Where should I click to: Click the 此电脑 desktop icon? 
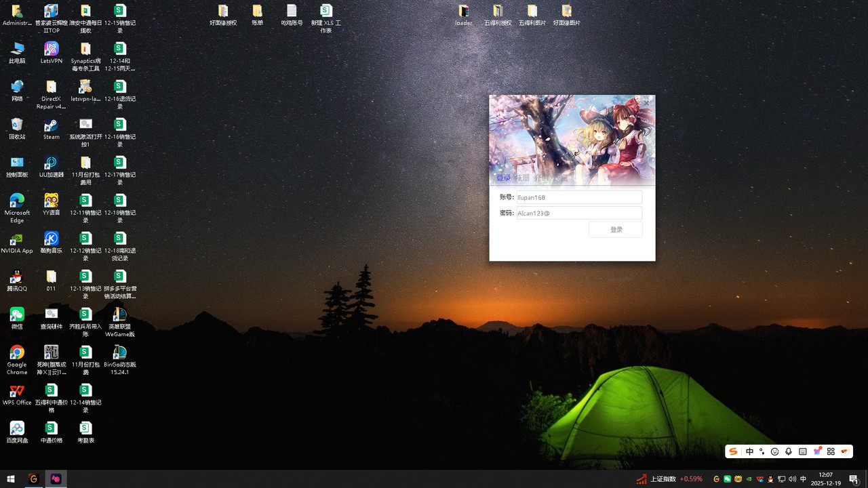[x=17, y=53]
